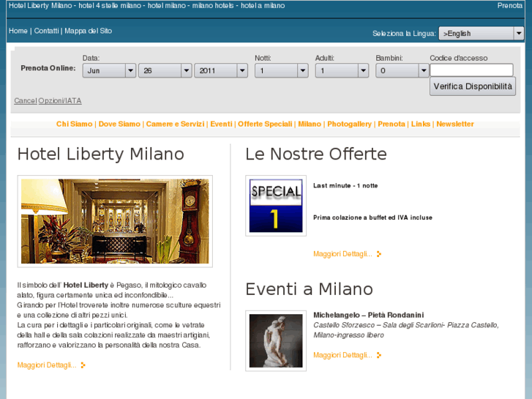The height and width of the screenshot is (399, 532).
Task: Click the Cancel link
Action: (25, 101)
